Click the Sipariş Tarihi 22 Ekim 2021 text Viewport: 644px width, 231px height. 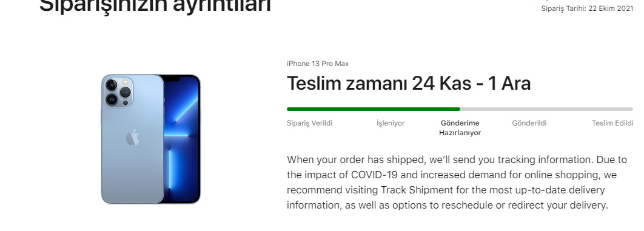coord(588,8)
